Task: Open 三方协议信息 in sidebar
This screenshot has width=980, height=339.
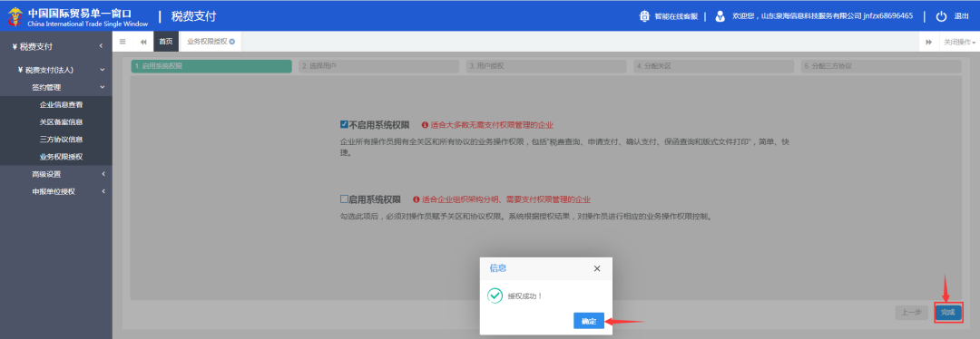Action: point(62,140)
